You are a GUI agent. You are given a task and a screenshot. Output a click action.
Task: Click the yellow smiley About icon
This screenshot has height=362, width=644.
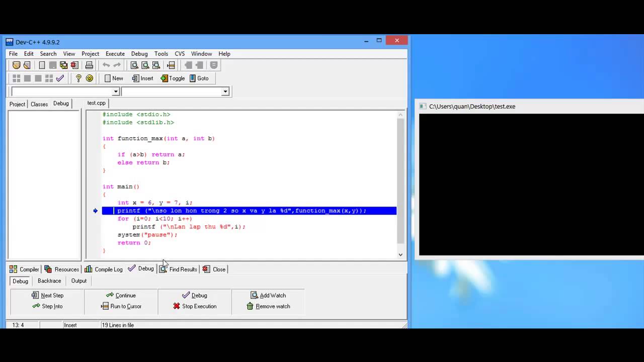[90, 78]
